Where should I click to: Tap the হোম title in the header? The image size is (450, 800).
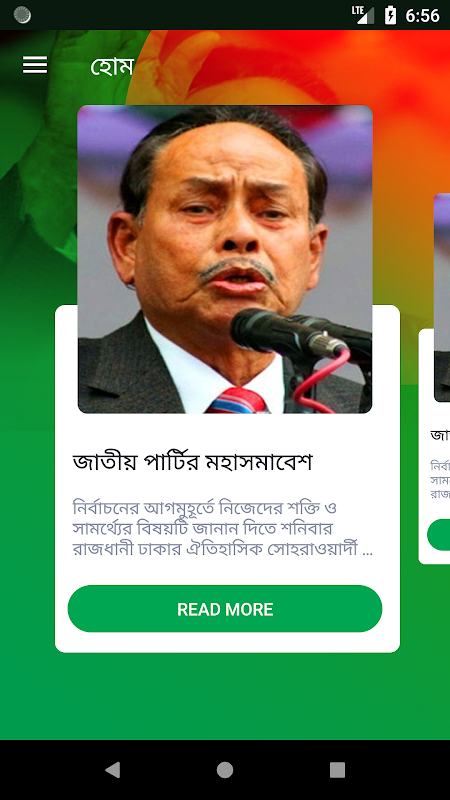pos(112,66)
